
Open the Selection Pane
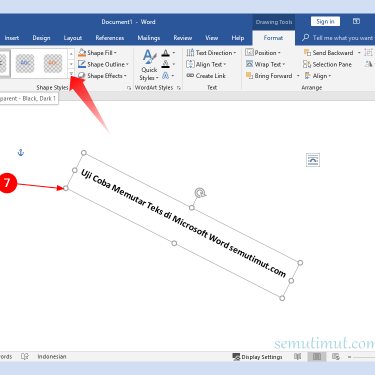coord(327,64)
